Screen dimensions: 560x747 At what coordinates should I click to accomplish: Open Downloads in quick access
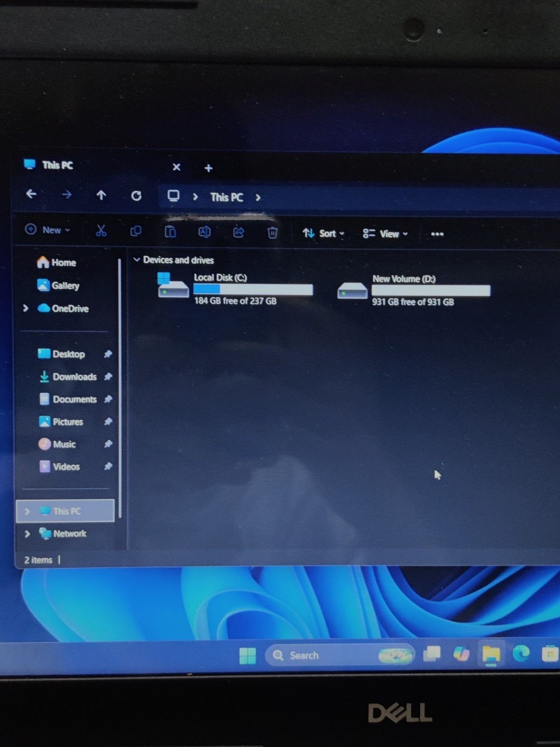(x=68, y=376)
